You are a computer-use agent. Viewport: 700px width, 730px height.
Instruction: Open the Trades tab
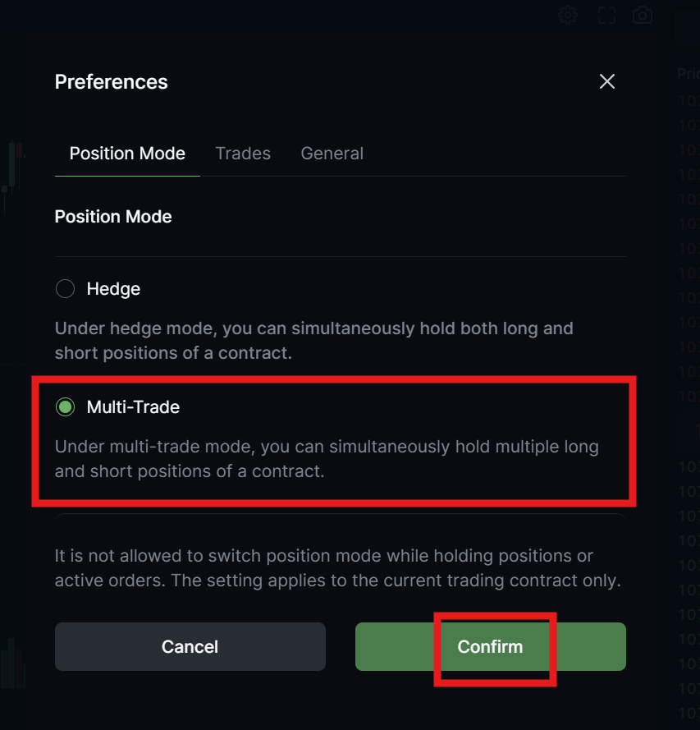pos(243,154)
